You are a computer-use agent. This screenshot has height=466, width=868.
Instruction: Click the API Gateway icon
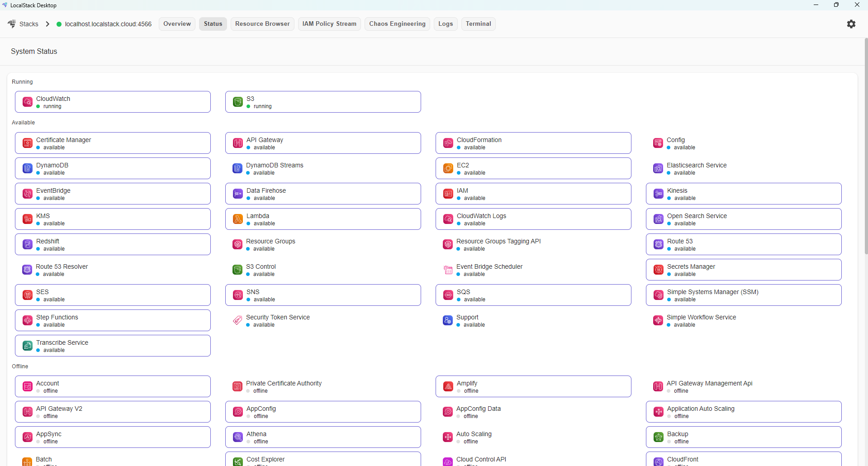tap(238, 143)
